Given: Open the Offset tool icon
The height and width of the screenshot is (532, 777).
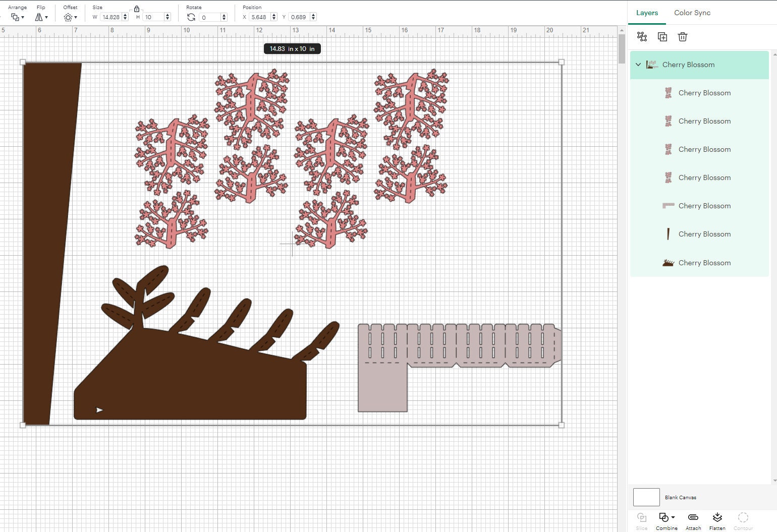Looking at the screenshot, I should [69, 17].
